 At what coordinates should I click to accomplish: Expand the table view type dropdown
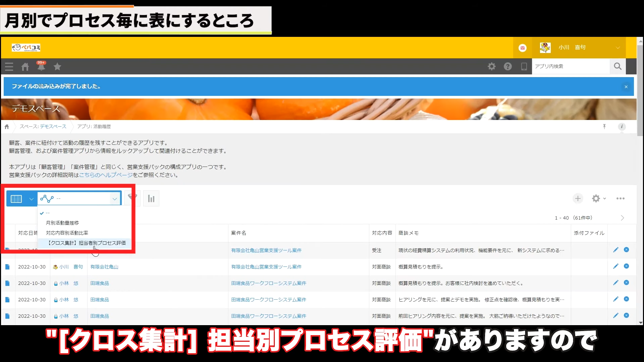[31, 199]
